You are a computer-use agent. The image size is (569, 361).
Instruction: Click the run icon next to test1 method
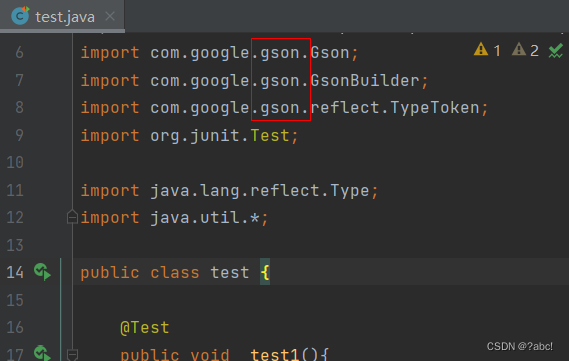42,353
